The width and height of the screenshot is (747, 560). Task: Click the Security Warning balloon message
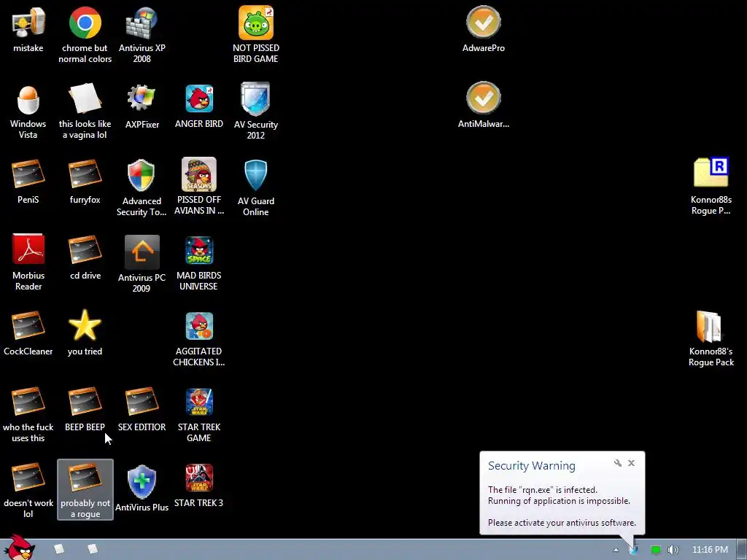562,506
